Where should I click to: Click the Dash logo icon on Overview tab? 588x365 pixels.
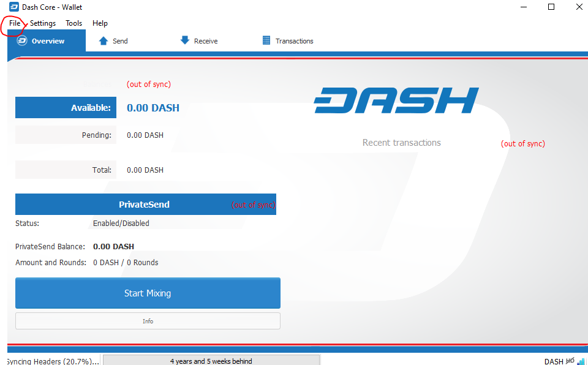pos(22,40)
